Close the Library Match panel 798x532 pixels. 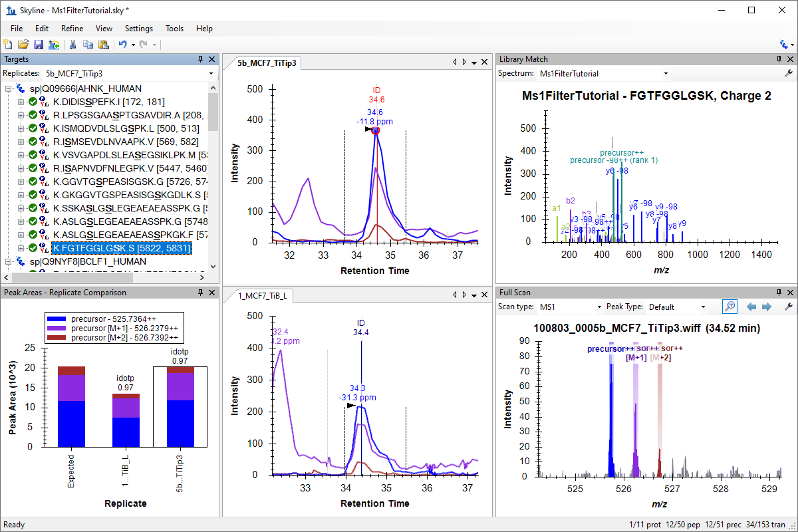[x=789, y=59]
